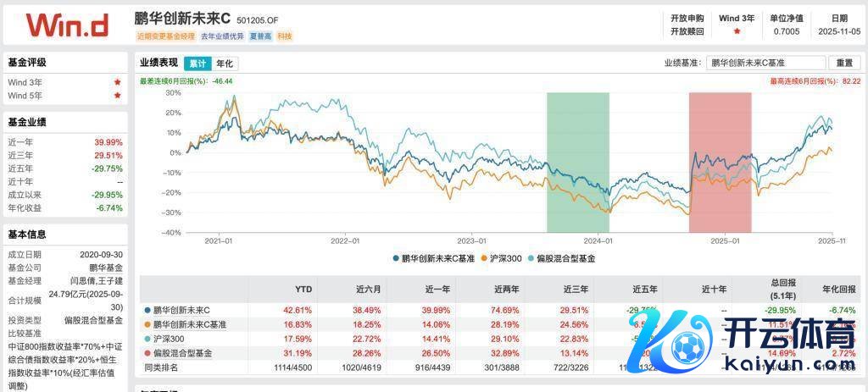Click the green highlighted worst-return chart region
This screenshot has width=868, height=392.
click(x=578, y=163)
